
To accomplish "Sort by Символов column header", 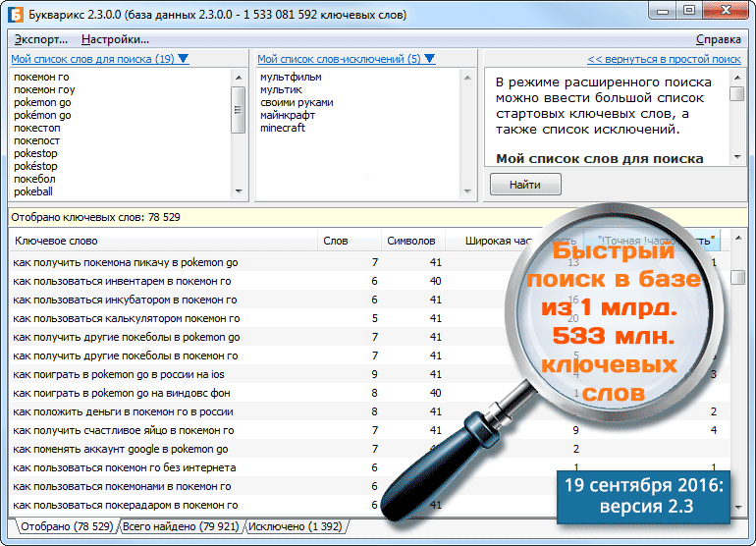I will (412, 241).
